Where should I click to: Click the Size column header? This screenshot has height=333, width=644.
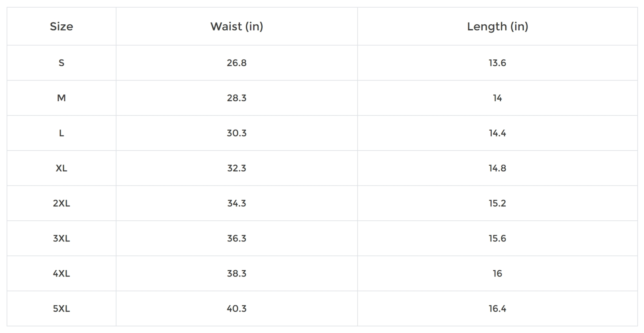coord(61,27)
